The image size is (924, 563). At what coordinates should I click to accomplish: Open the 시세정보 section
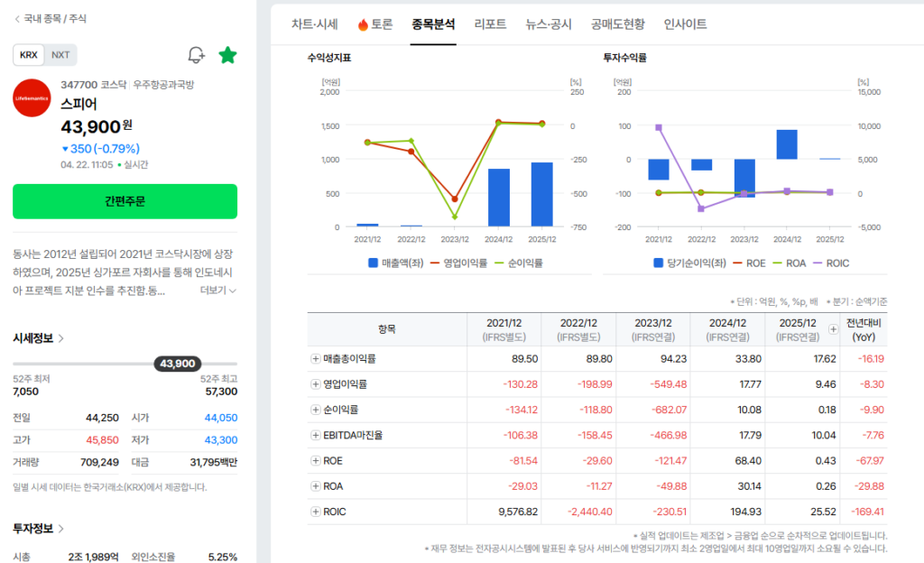tap(38, 338)
